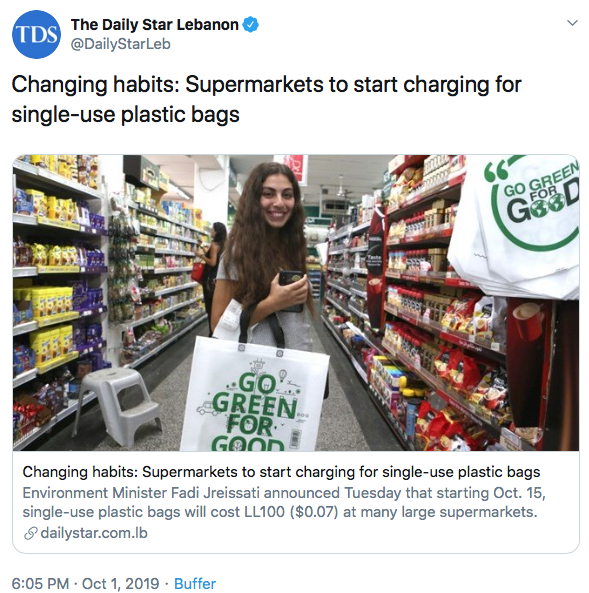Screen dimensions: 589x593
Task: Click the grey step stool in the photo
Action: coord(118,405)
